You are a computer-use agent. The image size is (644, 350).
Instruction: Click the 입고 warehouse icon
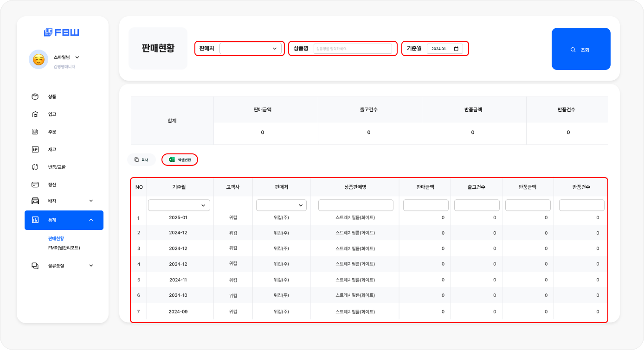pos(35,115)
